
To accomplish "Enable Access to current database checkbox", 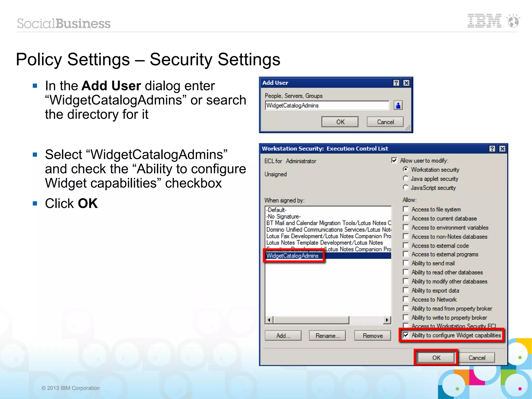I will 406,218.
